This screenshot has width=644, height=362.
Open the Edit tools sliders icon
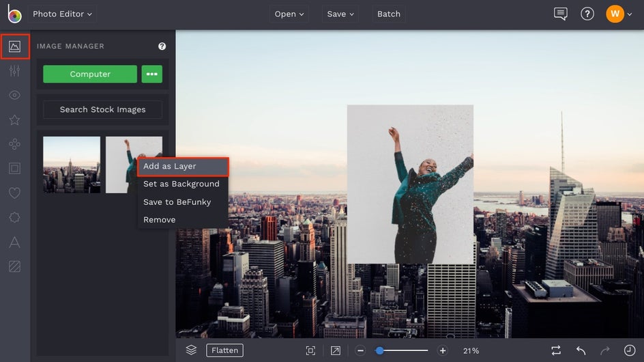(14, 71)
